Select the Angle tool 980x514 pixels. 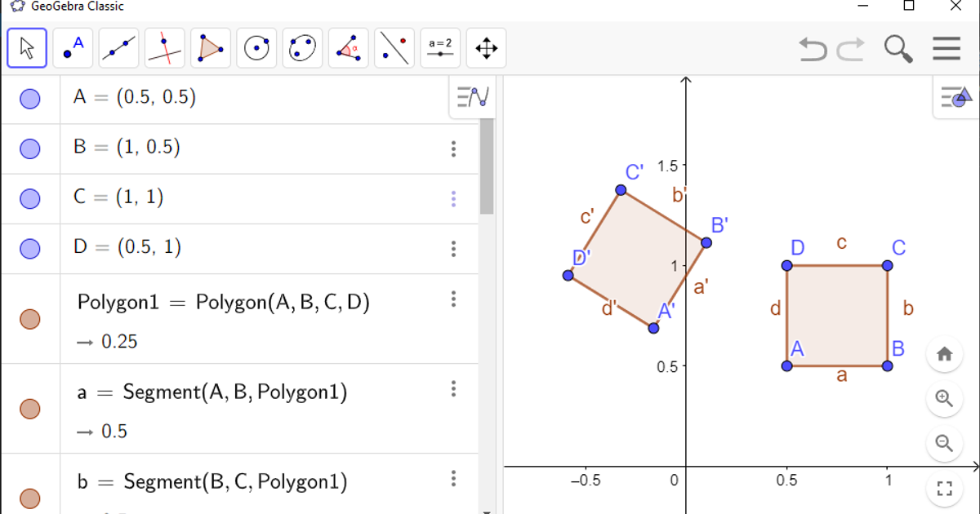point(348,48)
